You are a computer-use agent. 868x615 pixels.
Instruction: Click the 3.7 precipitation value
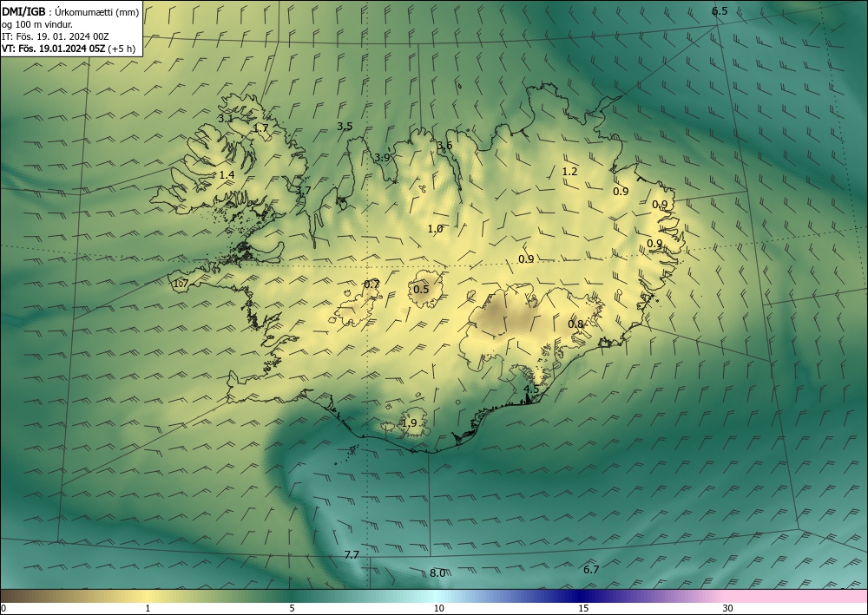click(303, 190)
